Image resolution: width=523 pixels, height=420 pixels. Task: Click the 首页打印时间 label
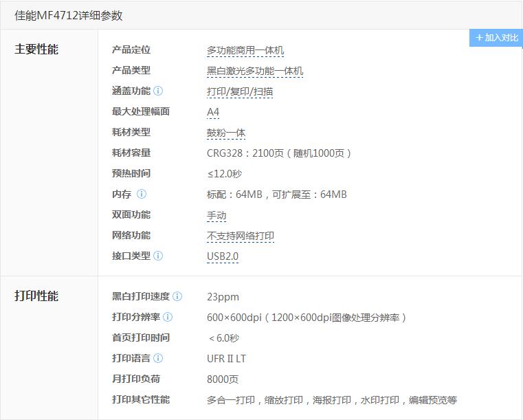tap(141, 338)
